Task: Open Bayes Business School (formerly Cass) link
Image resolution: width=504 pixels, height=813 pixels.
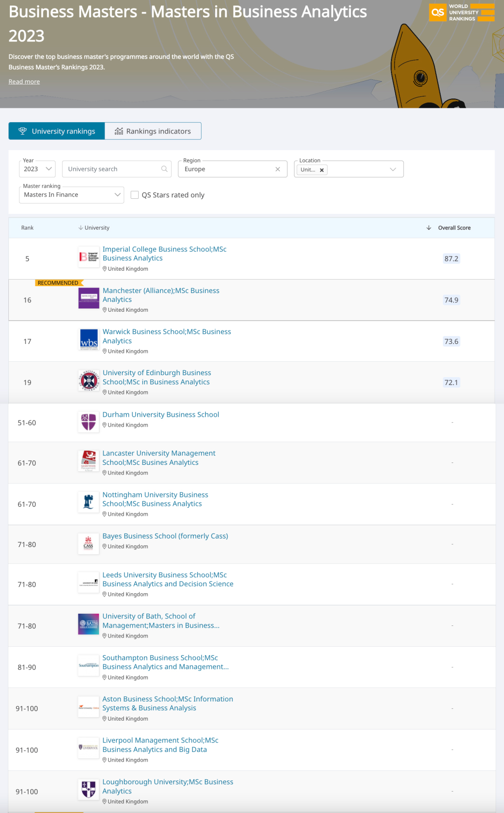Action: pos(165,536)
